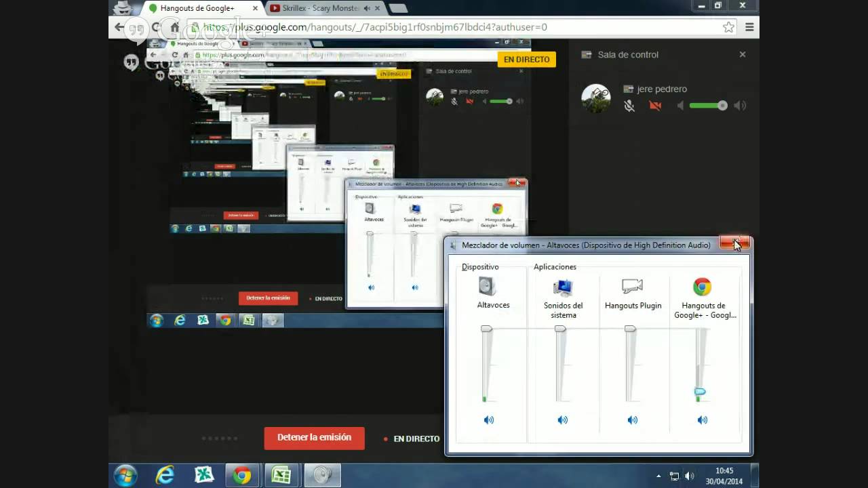Viewport: 868px width, 488px height.
Task: Show hidden system tray icons
Action: click(x=658, y=476)
